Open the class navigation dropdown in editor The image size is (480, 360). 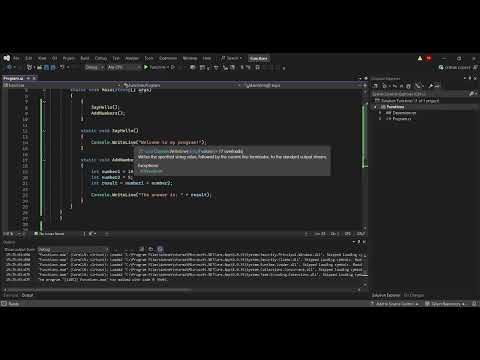coord(182,85)
